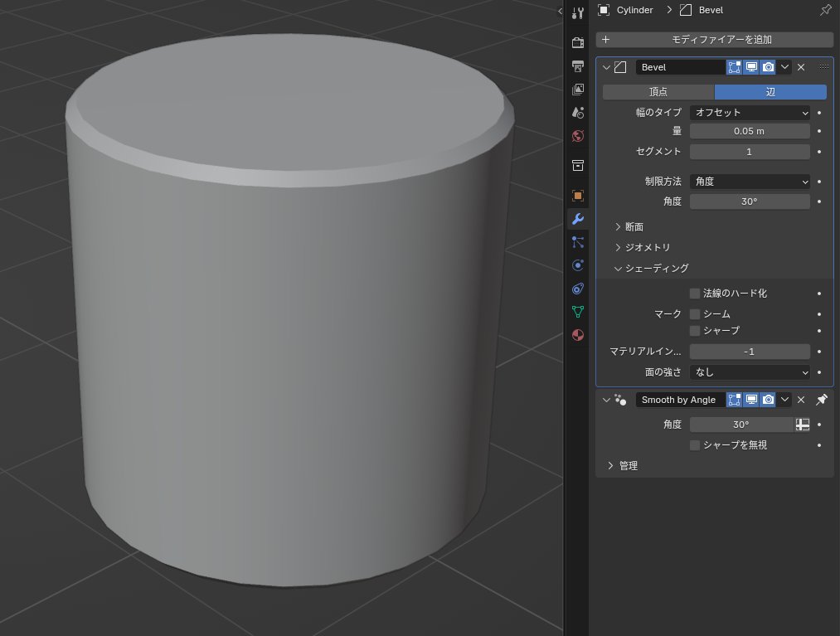Image resolution: width=840 pixels, height=636 pixels.
Task: Open the Material properties tab
Action: pos(577,336)
